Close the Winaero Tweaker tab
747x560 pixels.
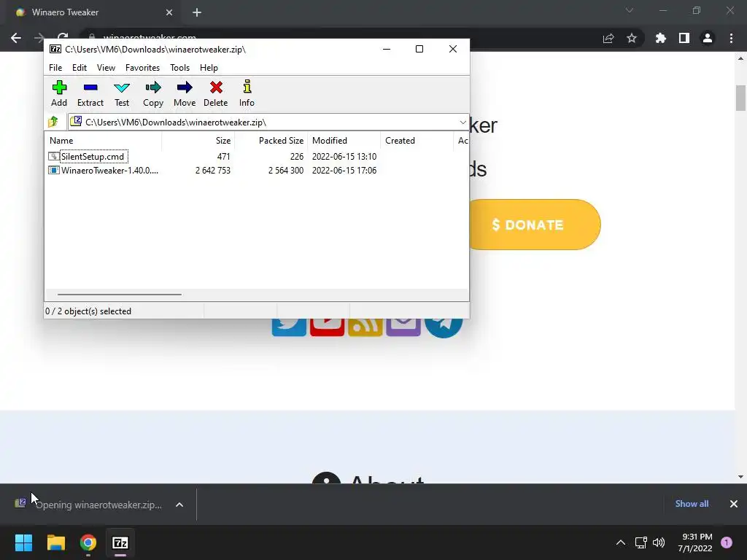click(x=169, y=12)
